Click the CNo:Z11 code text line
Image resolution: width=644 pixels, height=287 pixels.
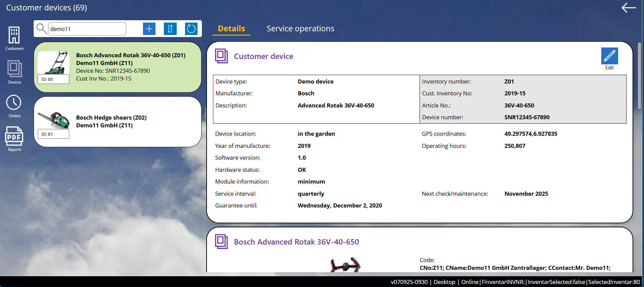pyautogui.click(x=515, y=268)
